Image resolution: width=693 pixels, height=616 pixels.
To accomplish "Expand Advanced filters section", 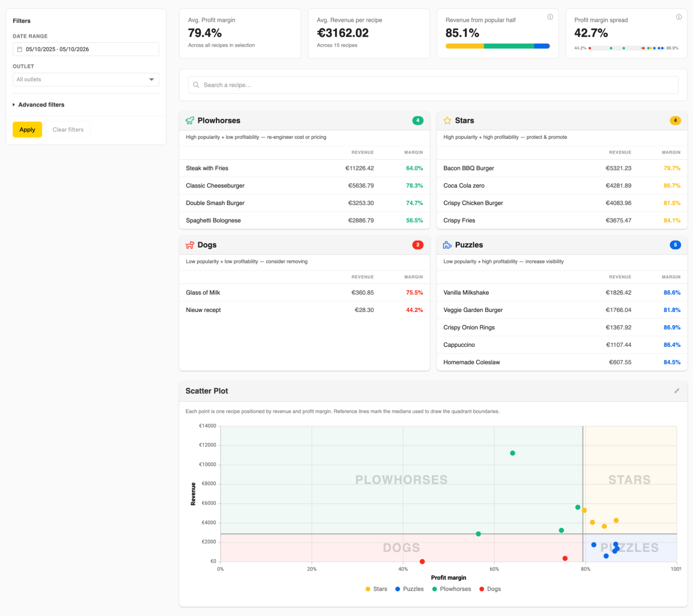I will pyautogui.click(x=38, y=105).
